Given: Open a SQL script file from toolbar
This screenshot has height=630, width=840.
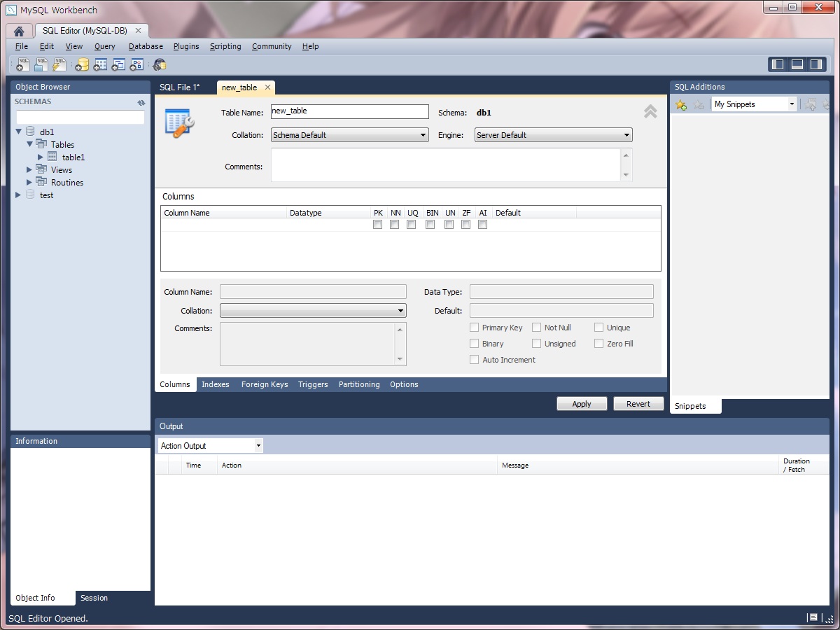Looking at the screenshot, I should pyautogui.click(x=41, y=64).
